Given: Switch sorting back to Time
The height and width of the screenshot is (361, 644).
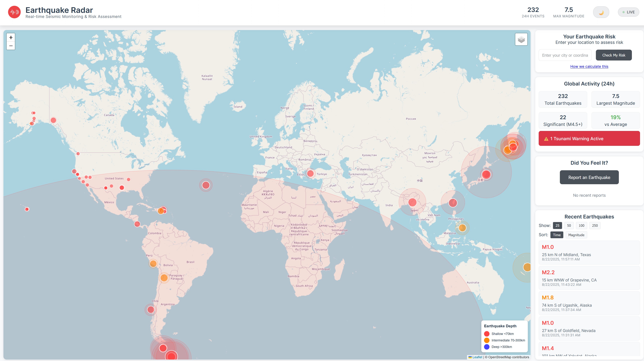Looking at the screenshot, I should tap(557, 235).
